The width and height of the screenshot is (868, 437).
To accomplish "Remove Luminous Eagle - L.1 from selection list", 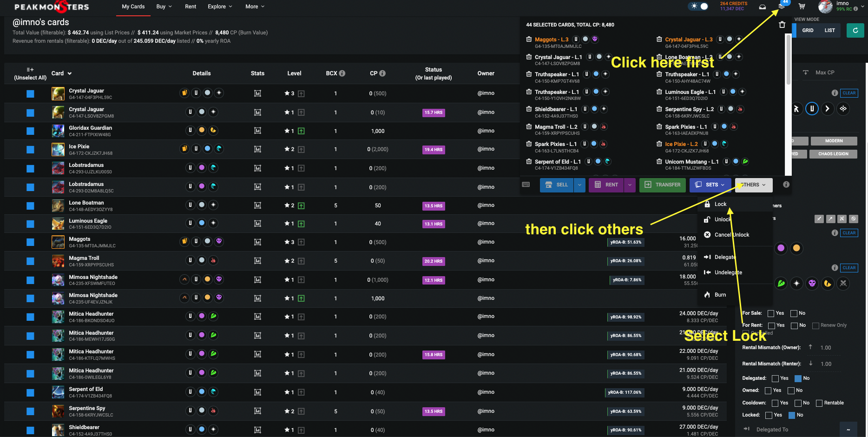I will point(659,92).
